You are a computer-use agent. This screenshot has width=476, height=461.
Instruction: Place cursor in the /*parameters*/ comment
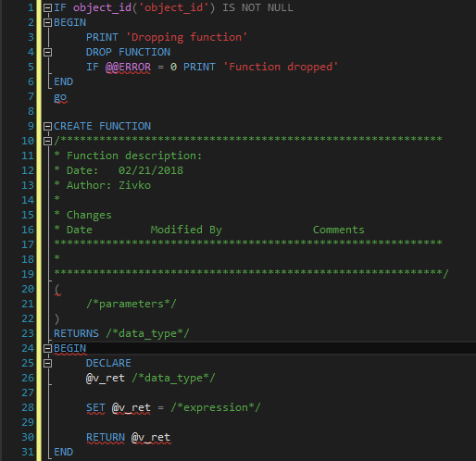click(x=132, y=304)
